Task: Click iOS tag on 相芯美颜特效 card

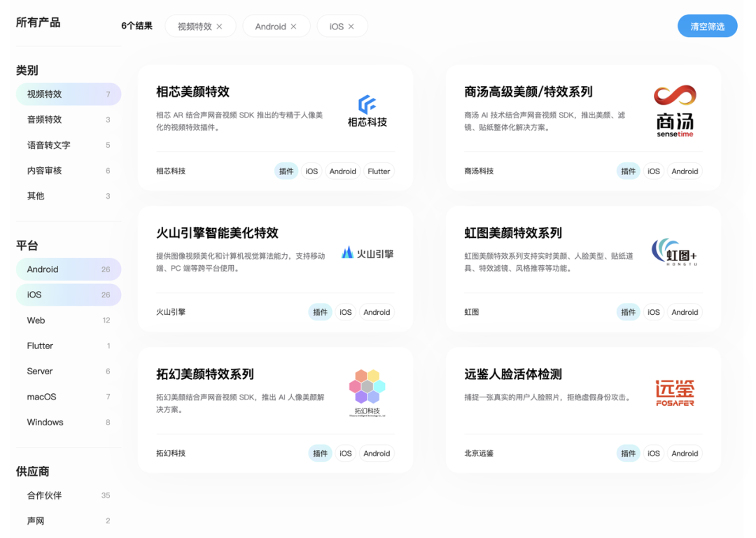Action: click(312, 171)
